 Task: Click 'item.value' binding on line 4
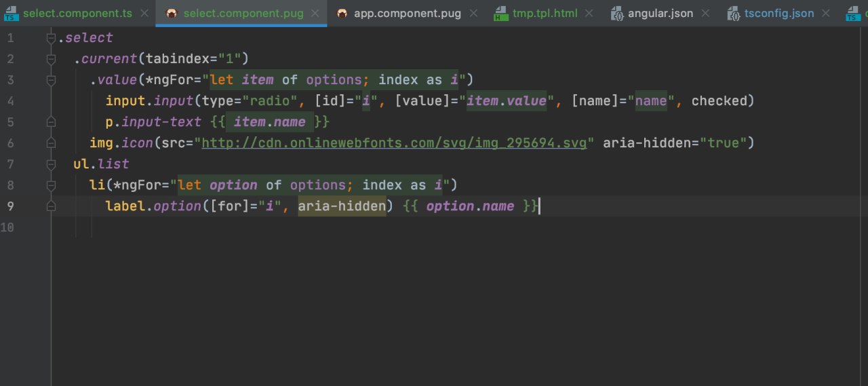click(507, 101)
